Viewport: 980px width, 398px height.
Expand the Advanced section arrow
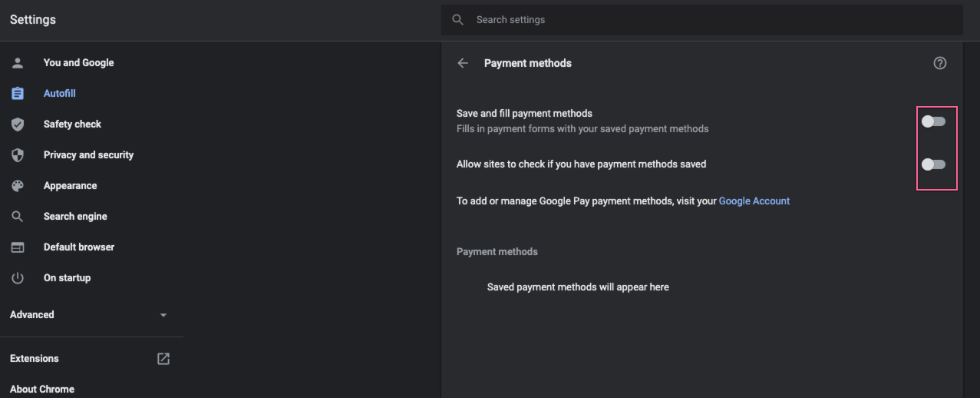pyautogui.click(x=163, y=315)
